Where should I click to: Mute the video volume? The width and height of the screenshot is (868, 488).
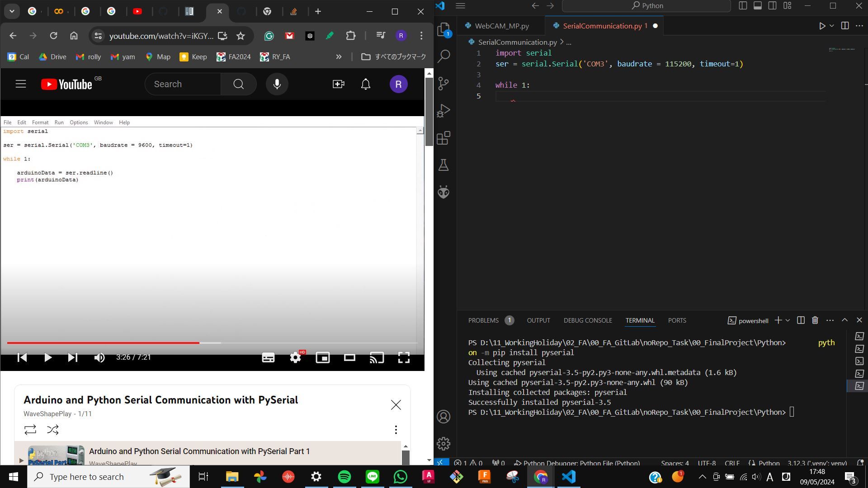[99, 357]
